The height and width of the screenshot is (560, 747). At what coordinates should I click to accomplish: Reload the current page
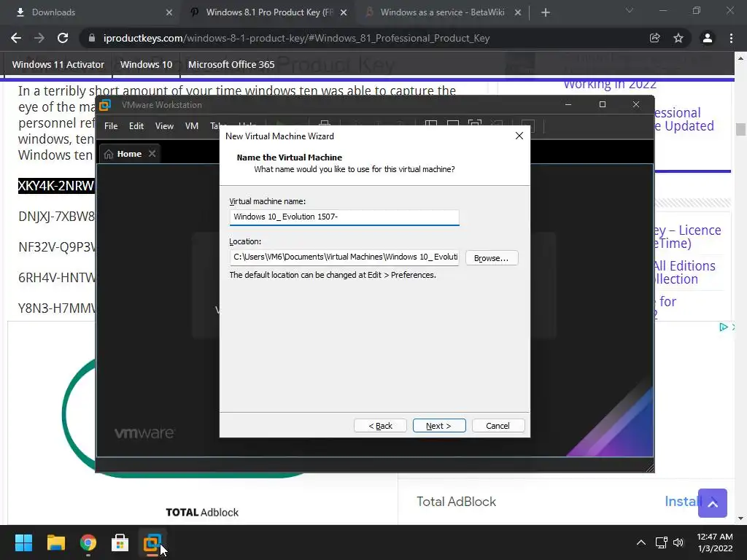[63, 38]
